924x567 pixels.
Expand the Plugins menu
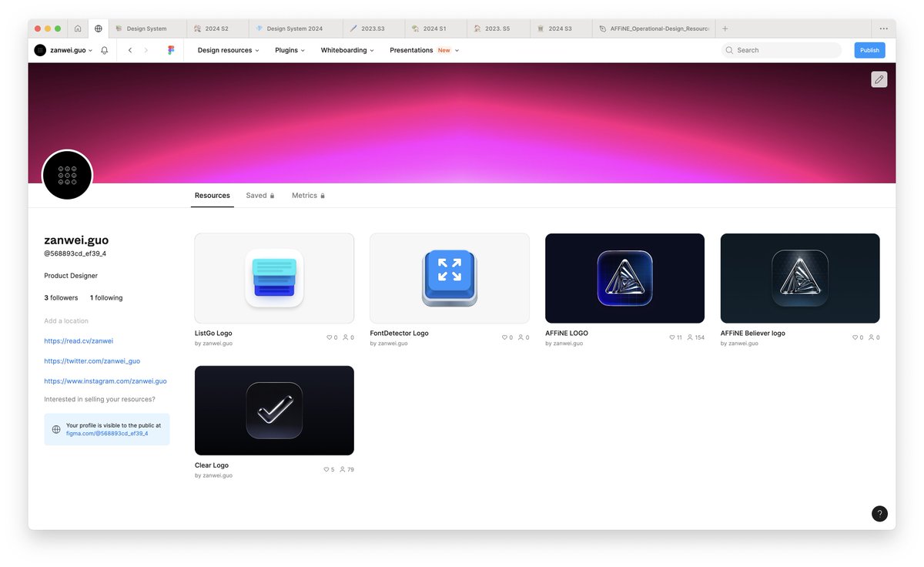(x=290, y=50)
